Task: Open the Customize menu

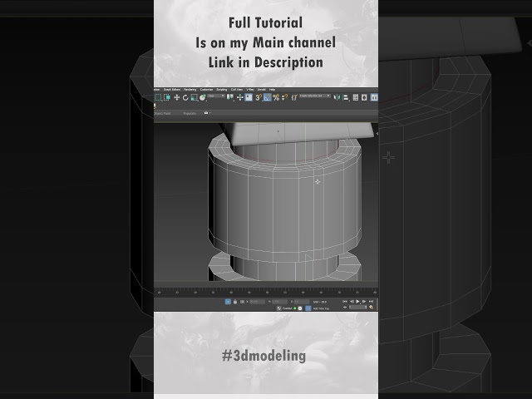Action: click(x=206, y=90)
